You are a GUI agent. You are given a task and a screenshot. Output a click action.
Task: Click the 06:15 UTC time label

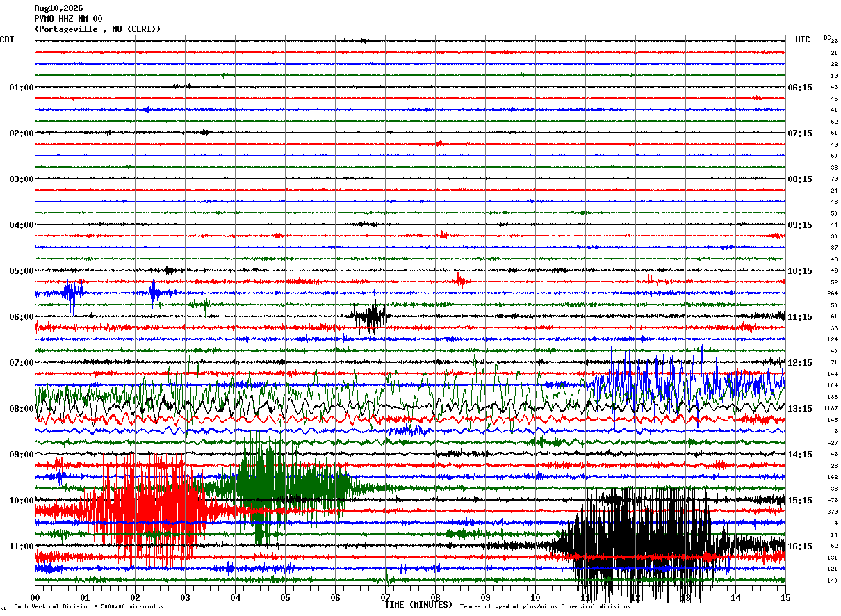point(800,88)
